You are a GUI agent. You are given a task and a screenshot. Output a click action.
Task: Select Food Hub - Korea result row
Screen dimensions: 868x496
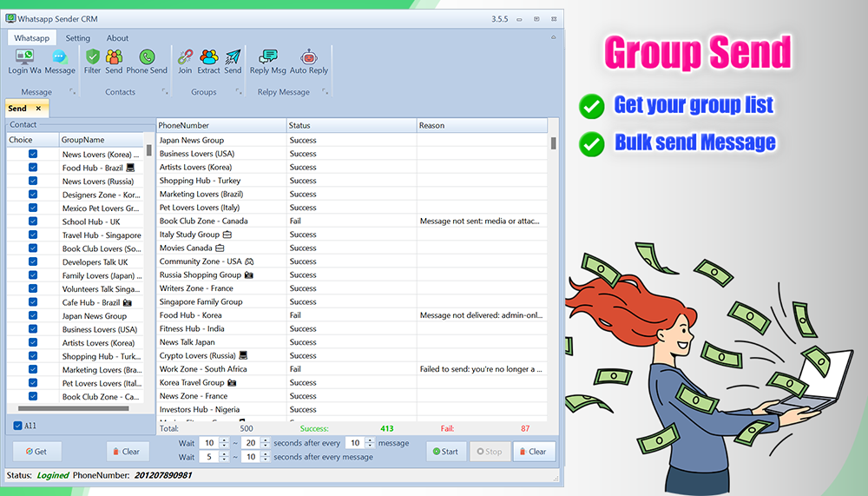352,314
